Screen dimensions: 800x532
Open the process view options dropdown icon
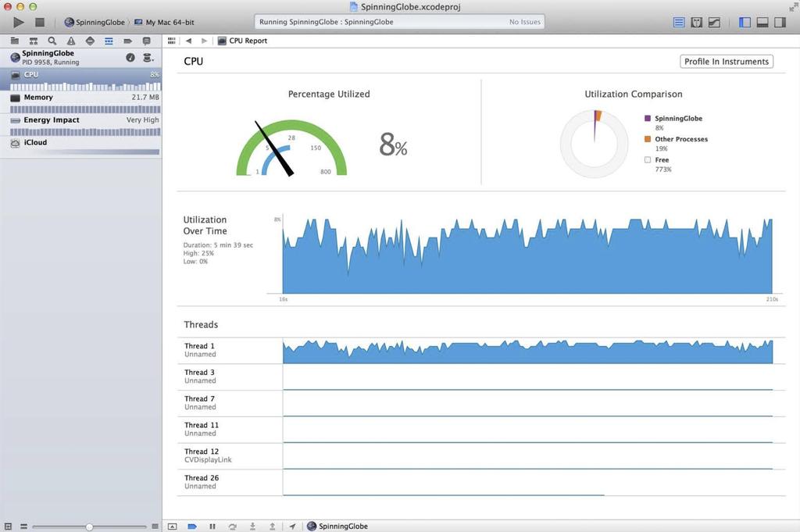pos(148,58)
